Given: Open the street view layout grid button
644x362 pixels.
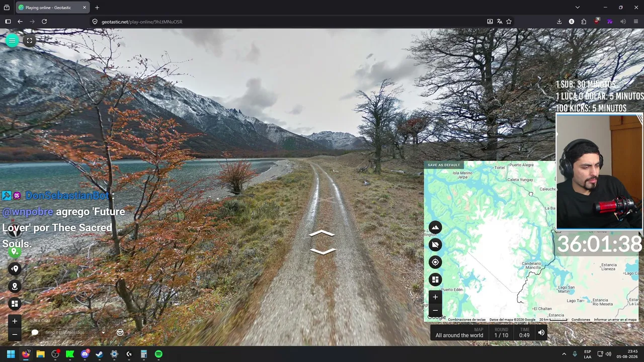Looking at the screenshot, I should point(15,304).
